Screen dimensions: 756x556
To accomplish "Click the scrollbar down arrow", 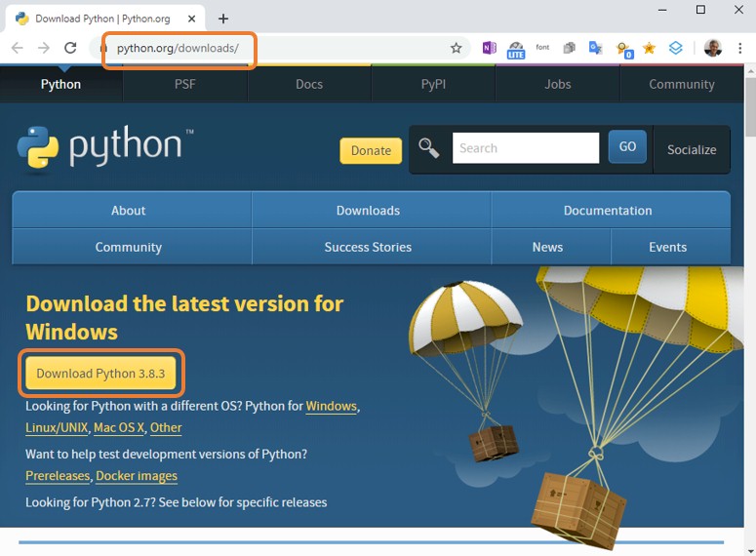I will point(750,551).
